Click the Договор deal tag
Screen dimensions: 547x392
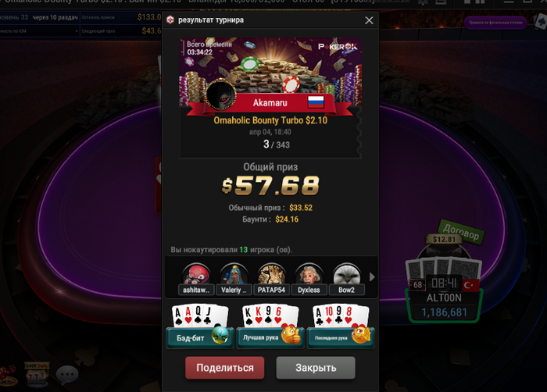pyautogui.click(x=461, y=232)
